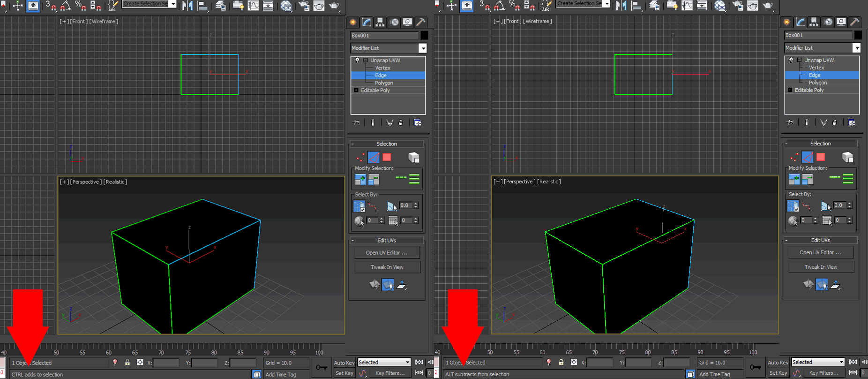This screenshot has height=379, width=868.
Task: Click Box001 object name field in right panel
Action: click(x=818, y=35)
